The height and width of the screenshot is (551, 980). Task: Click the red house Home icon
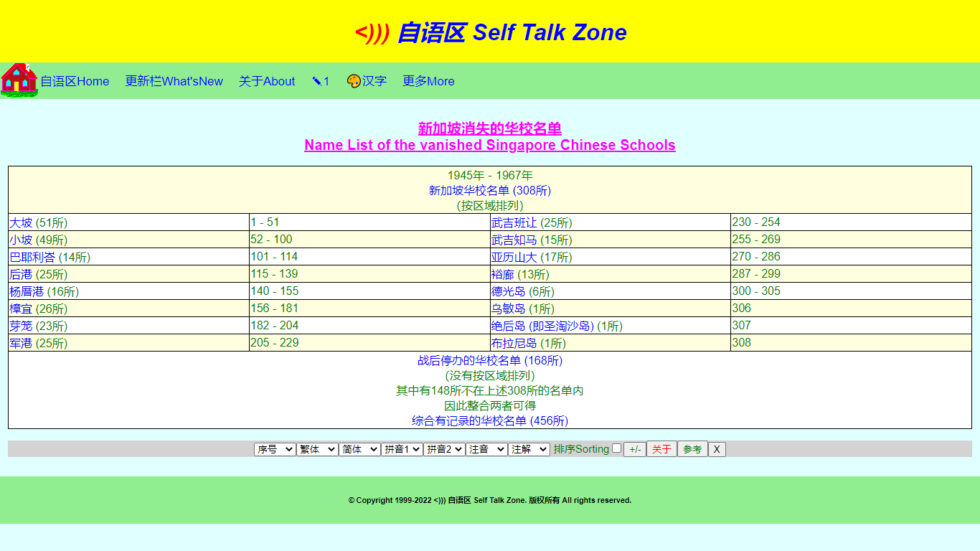(19, 79)
